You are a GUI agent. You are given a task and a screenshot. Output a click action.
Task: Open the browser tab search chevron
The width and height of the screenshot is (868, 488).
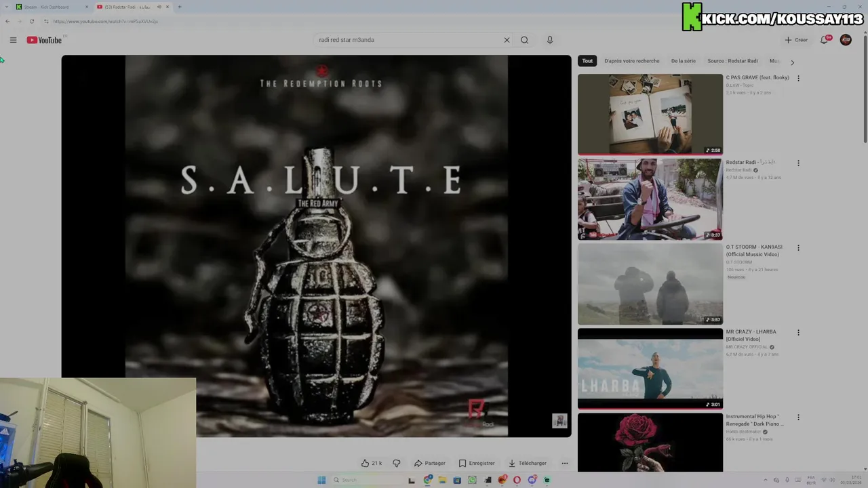pos(7,7)
